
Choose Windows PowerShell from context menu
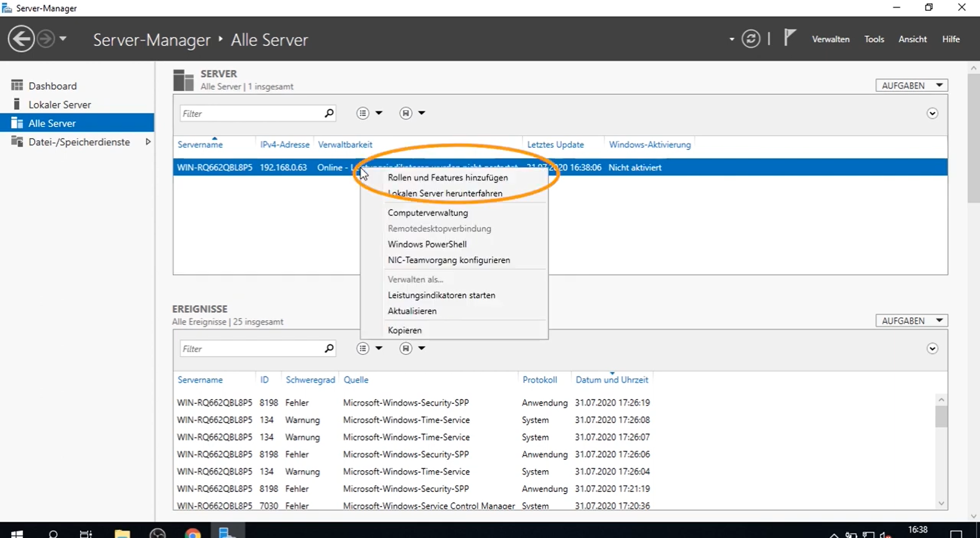(427, 244)
